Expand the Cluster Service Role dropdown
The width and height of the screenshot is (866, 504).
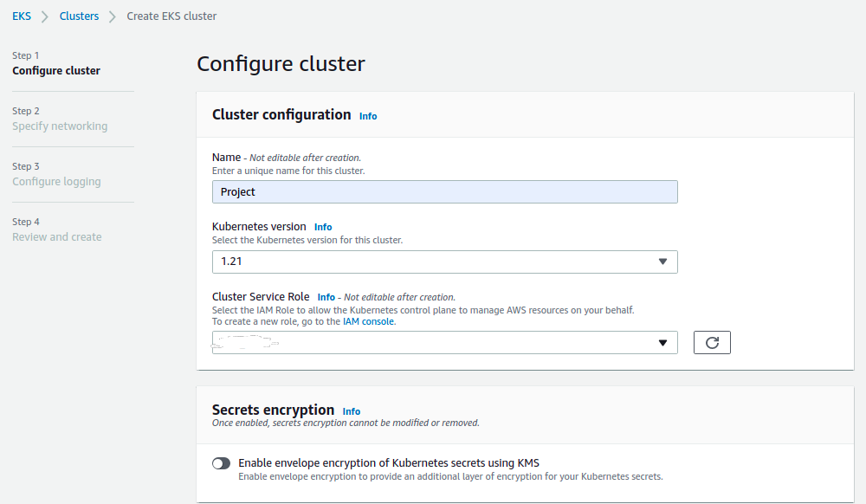pyautogui.click(x=444, y=342)
